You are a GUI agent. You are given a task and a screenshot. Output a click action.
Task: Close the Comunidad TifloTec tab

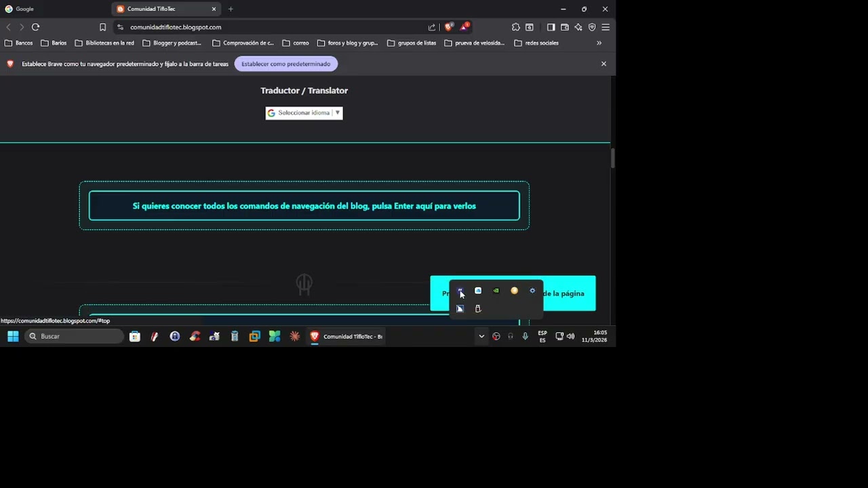(x=214, y=9)
